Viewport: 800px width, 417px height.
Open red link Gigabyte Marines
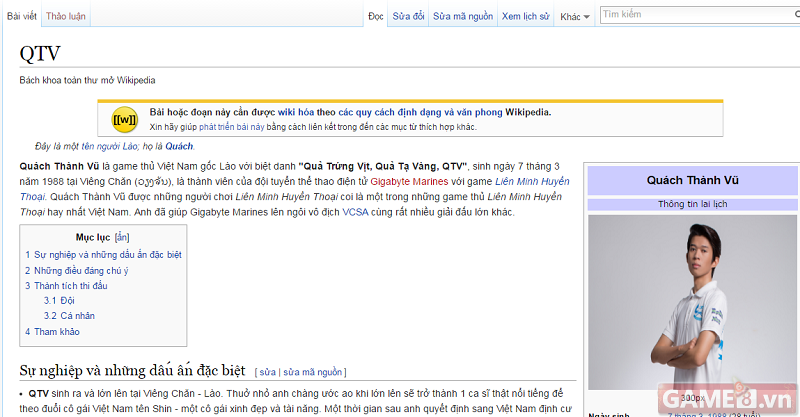(x=409, y=182)
